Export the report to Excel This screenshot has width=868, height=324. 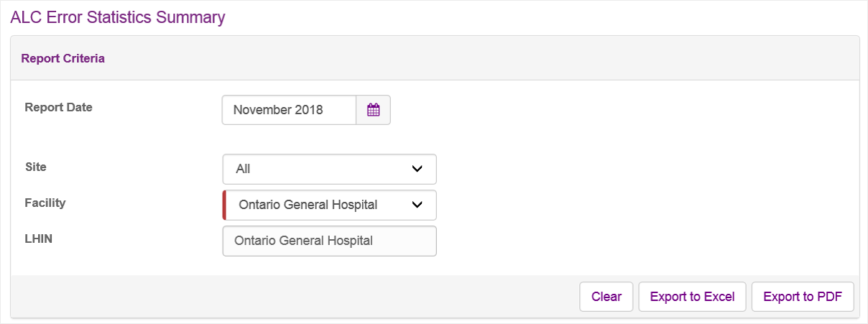pyautogui.click(x=692, y=297)
